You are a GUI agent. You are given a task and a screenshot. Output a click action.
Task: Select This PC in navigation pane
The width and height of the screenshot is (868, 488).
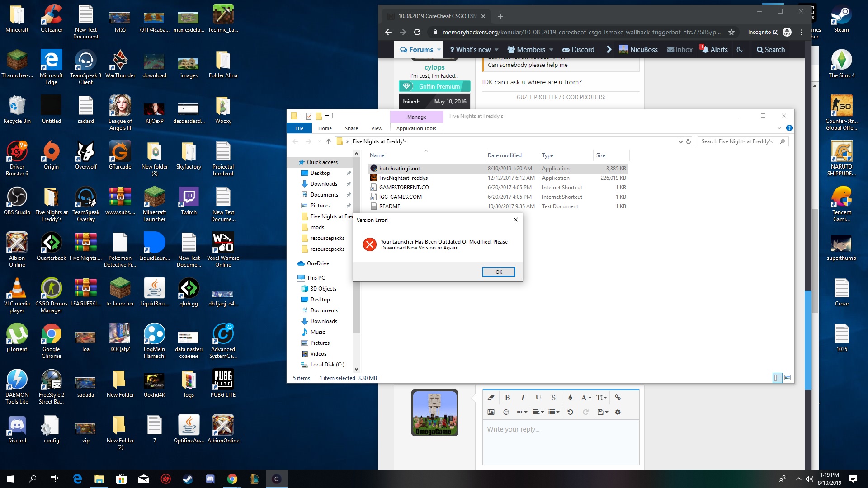click(x=316, y=278)
